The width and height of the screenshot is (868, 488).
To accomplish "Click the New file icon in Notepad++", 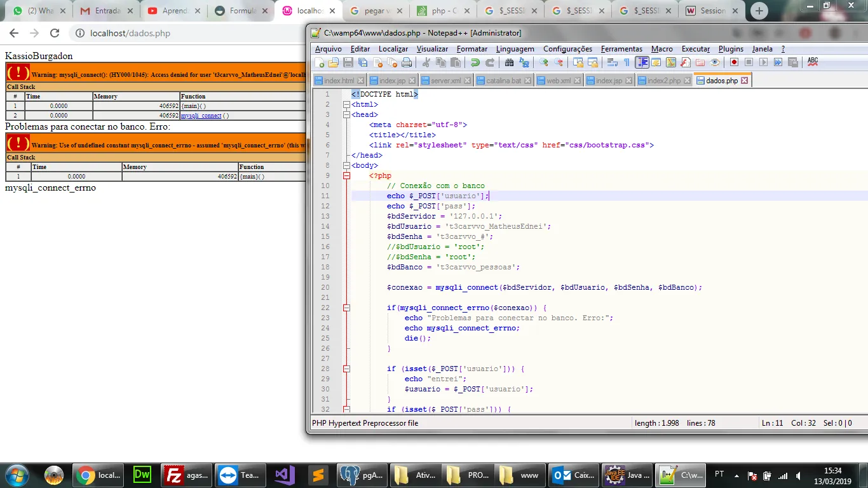I will pos(320,62).
